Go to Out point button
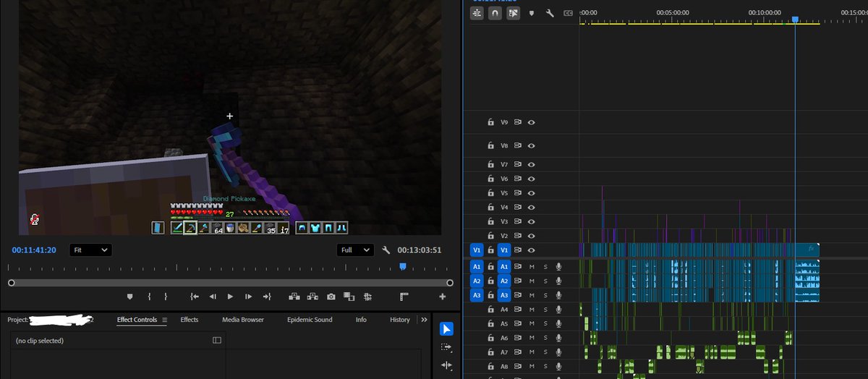Screen dimensions: 868x379 click(x=266, y=297)
